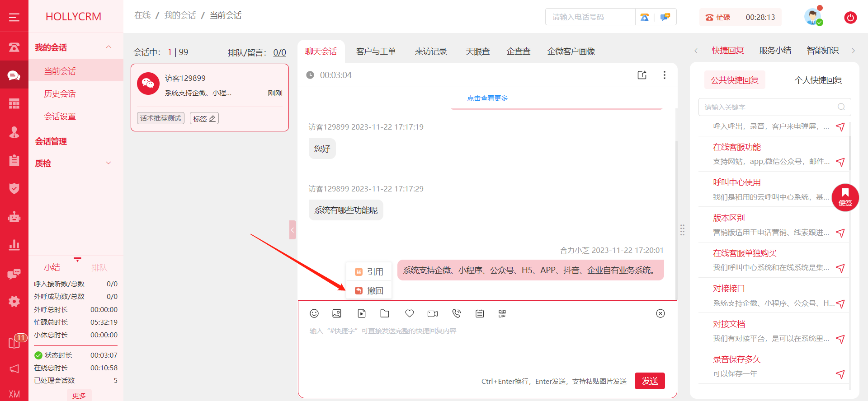Image resolution: width=868 pixels, height=401 pixels.
Task: Open 会话管理 in sidebar
Action: point(51,141)
